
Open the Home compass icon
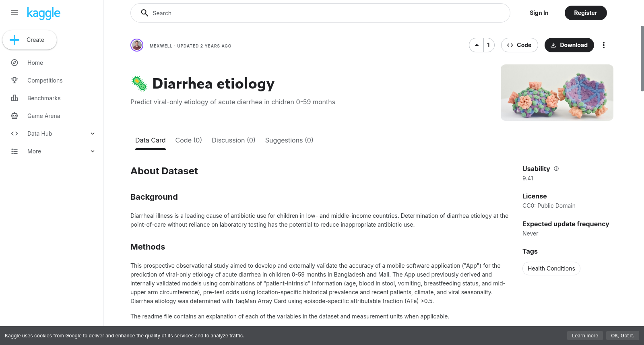point(14,63)
